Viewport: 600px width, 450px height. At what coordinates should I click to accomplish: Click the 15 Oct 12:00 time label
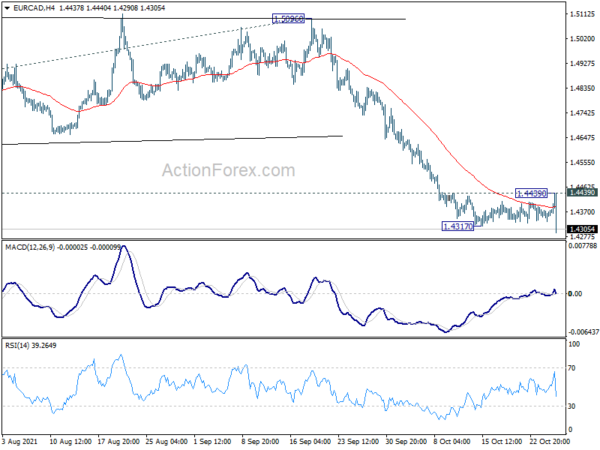(x=502, y=442)
